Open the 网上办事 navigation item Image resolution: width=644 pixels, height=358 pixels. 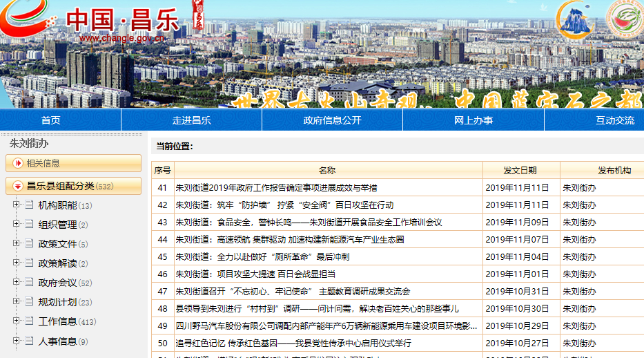(474, 120)
